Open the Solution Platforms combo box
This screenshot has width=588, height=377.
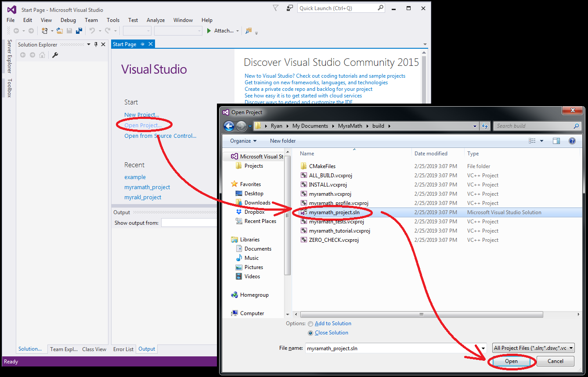(178, 31)
